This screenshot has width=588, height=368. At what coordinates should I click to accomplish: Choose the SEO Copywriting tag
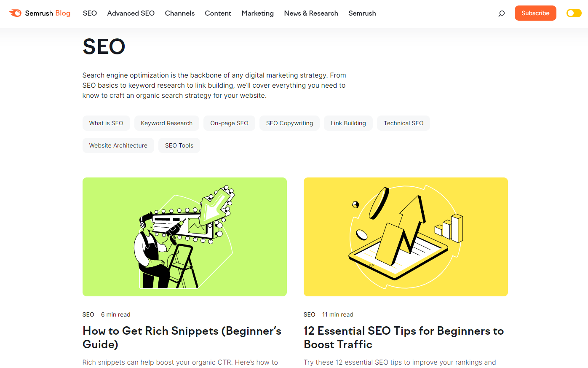tap(290, 123)
